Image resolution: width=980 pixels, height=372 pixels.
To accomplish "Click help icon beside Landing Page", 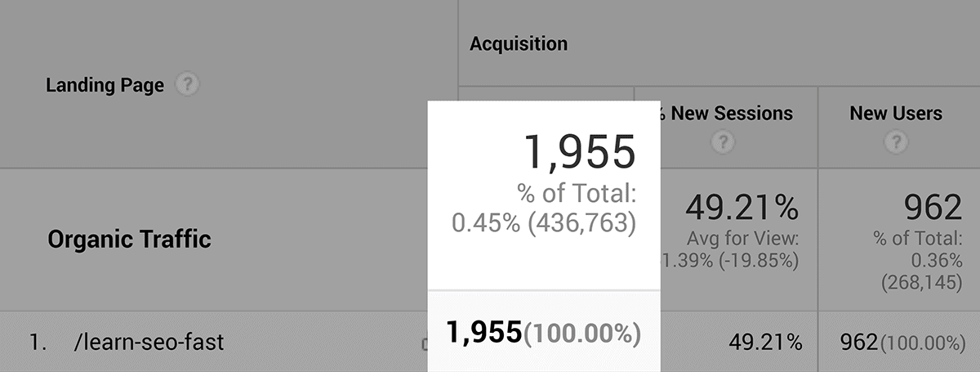I will [189, 84].
